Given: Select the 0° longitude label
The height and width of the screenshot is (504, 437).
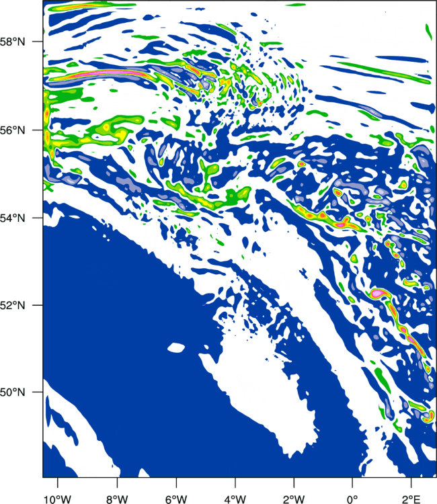Looking at the screenshot, I should coord(352,499).
